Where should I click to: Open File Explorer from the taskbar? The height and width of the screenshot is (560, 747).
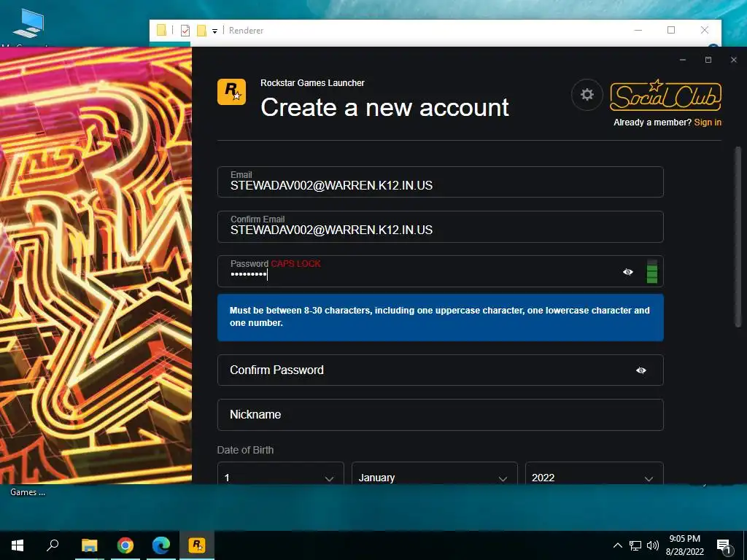point(89,545)
